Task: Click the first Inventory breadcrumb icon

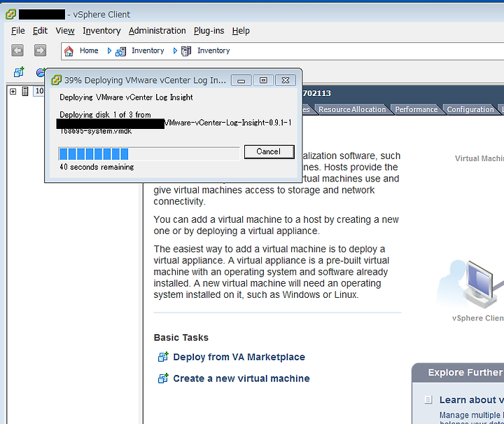Action: coord(121,51)
